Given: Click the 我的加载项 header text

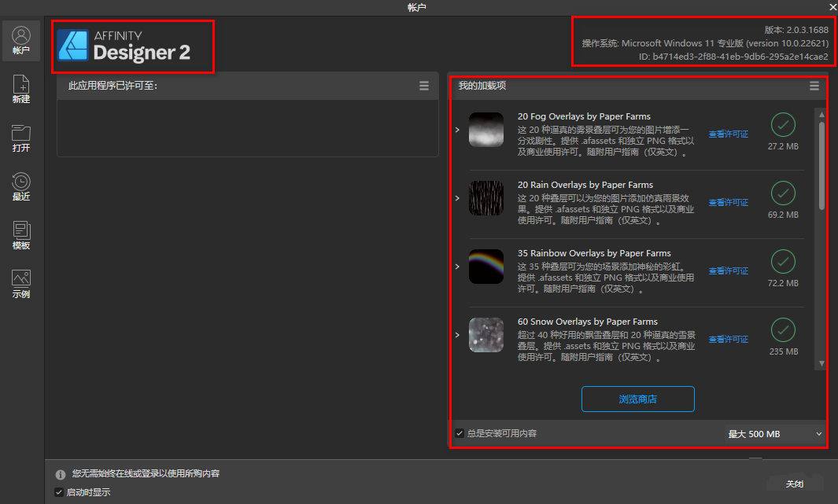Looking at the screenshot, I should tap(482, 86).
